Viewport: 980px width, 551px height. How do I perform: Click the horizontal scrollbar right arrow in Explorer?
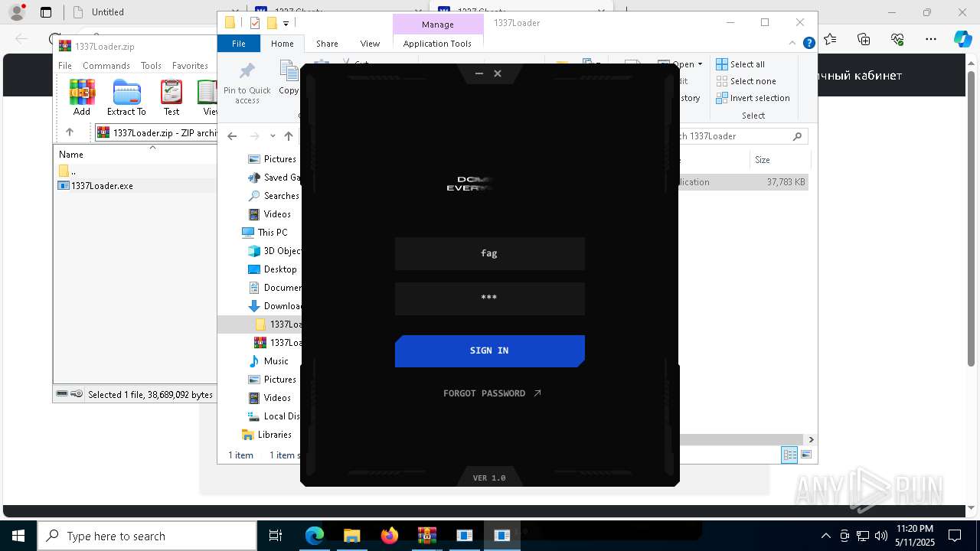point(811,439)
